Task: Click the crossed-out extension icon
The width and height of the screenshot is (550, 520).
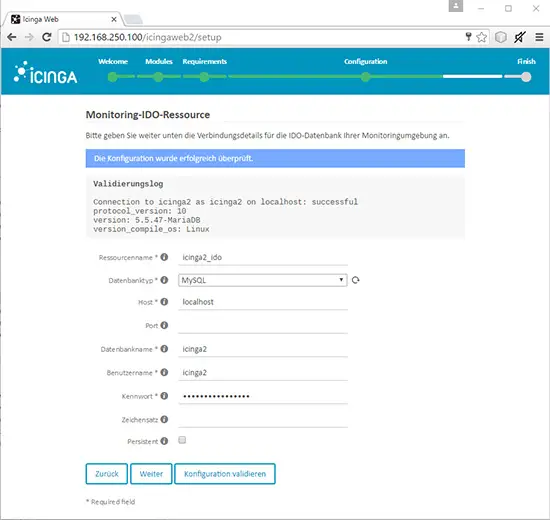Action: pyautogui.click(x=520, y=37)
